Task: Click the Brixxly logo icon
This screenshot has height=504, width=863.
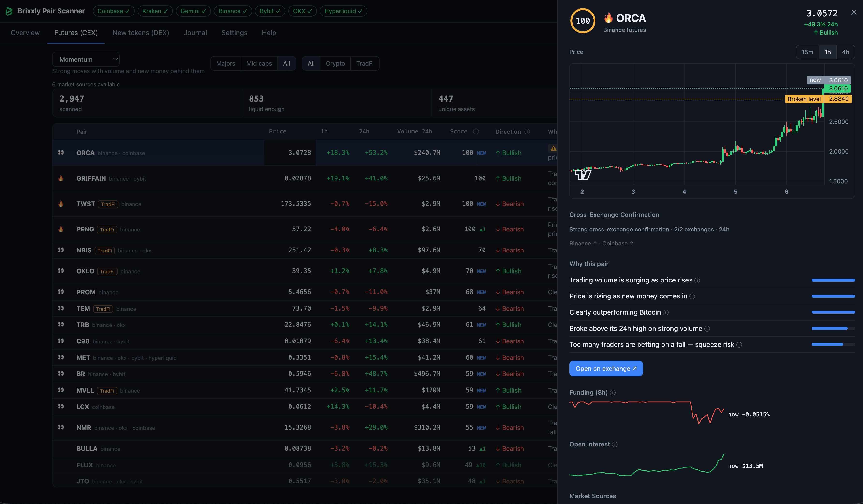Action: pos(9,11)
